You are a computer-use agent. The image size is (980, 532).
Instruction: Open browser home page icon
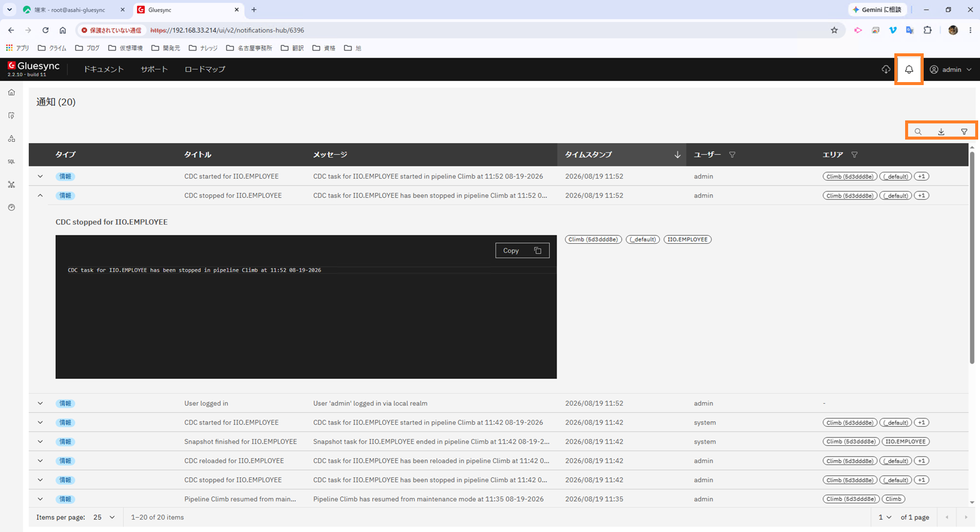point(63,30)
